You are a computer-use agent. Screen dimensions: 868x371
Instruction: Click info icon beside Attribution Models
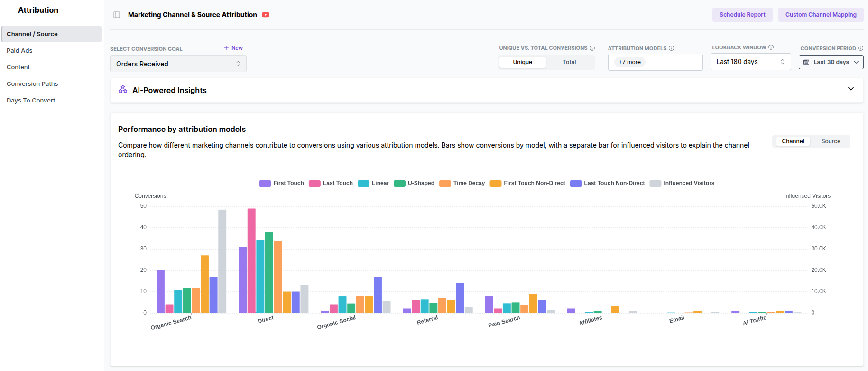point(671,48)
